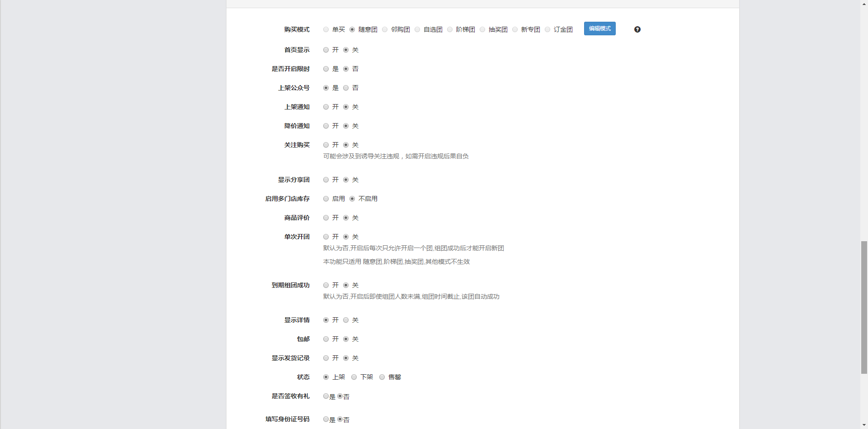This screenshot has width=868, height=429.
Task: Set 首页显示 to 关
Action: 346,50
